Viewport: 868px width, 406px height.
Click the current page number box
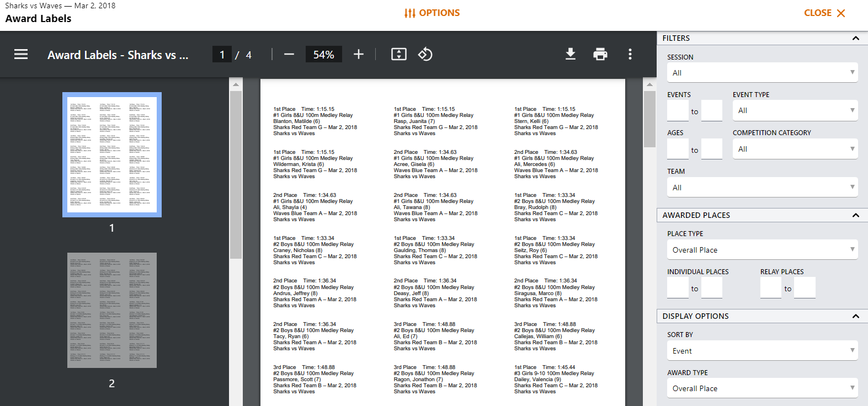(222, 55)
